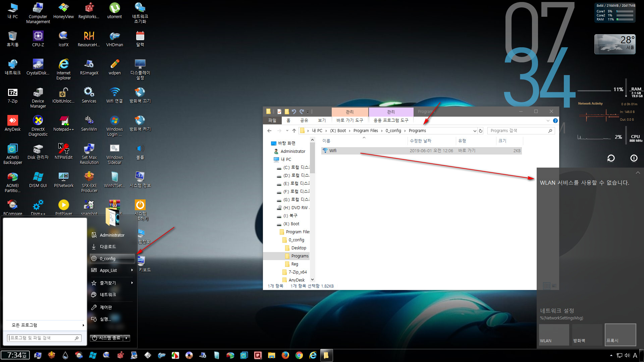Open address bar history dropdown
Image resolution: width=644 pixels, height=362 pixels.
click(475, 131)
